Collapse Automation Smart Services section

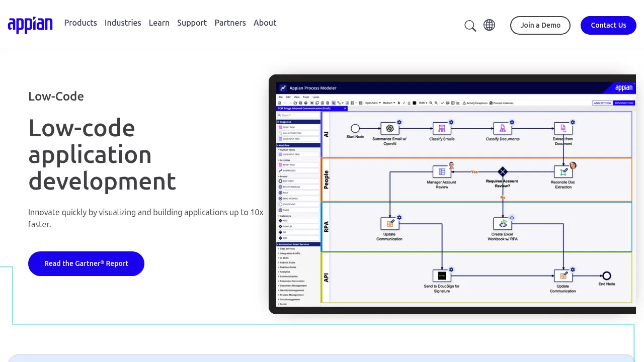point(298,244)
